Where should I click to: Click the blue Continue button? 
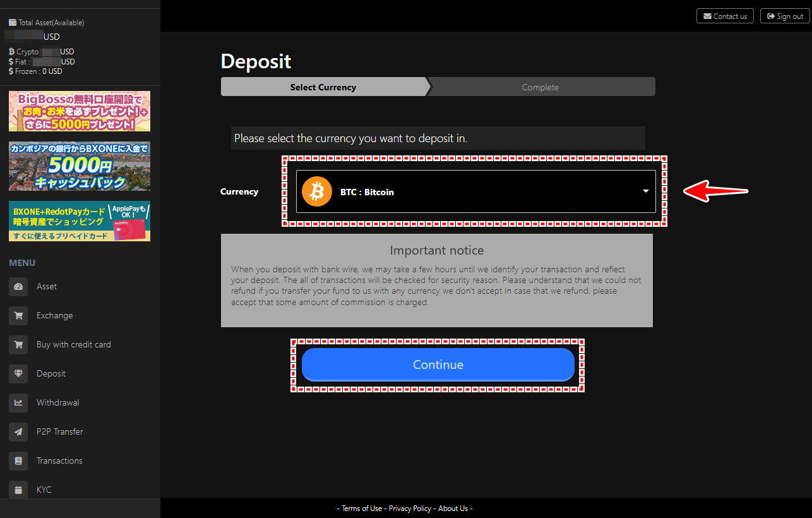coord(438,364)
